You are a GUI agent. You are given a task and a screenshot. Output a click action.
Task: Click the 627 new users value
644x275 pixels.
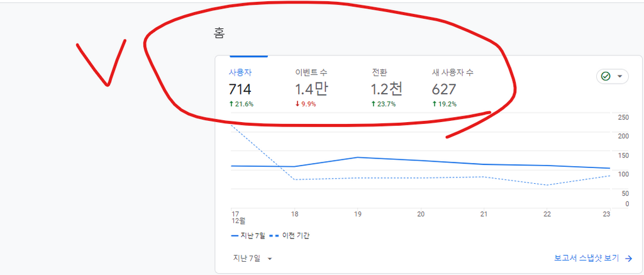click(444, 89)
